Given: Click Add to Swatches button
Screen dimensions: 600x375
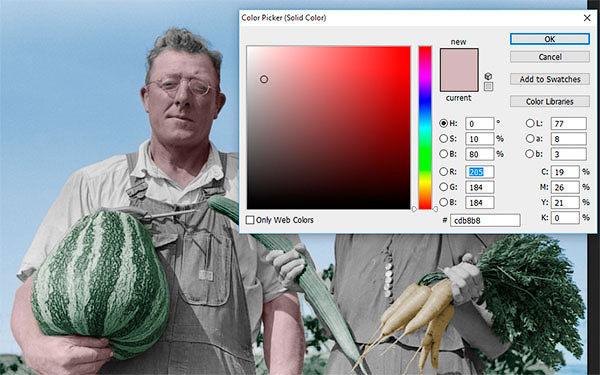Looking at the screenshot, I should click(549, 79).
